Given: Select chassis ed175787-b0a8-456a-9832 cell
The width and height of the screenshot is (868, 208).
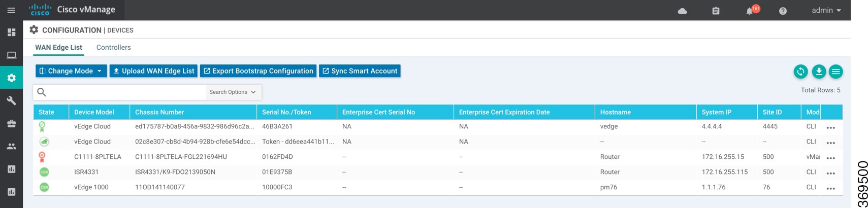Looking at the screenshot, I should pyautogui.click(x=195, y=126).
